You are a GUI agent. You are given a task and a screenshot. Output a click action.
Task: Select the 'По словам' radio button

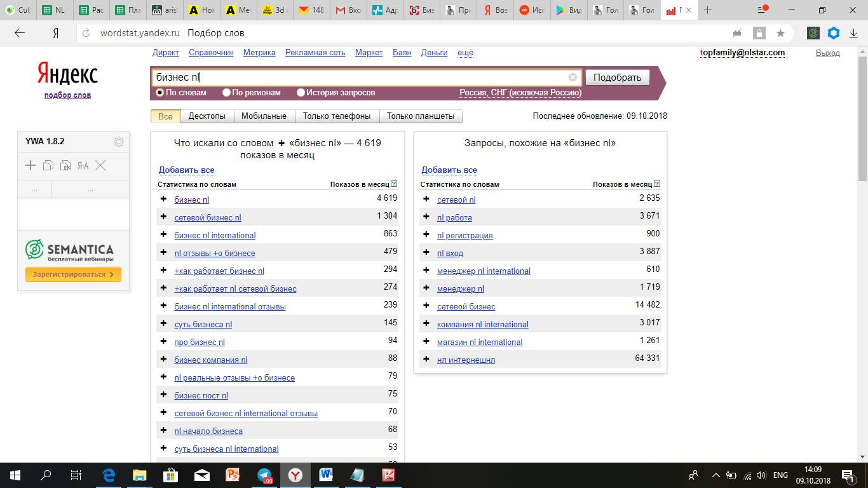(160, 93)
